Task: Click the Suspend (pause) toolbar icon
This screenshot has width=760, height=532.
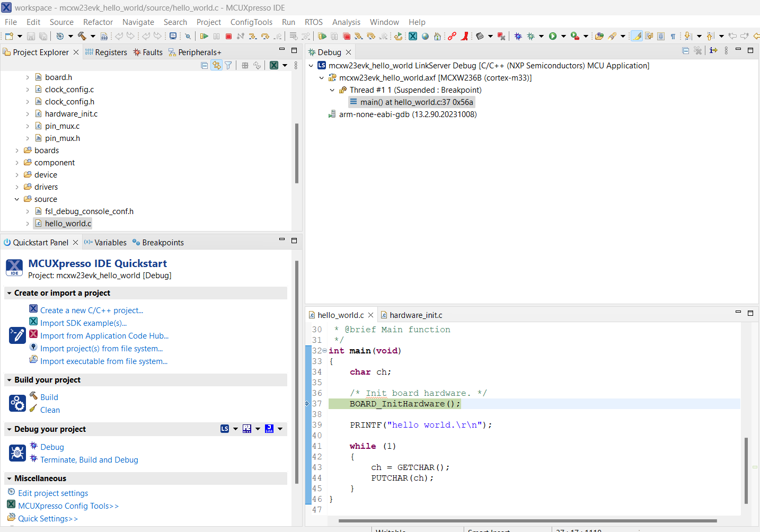Action: pos(216,36)
